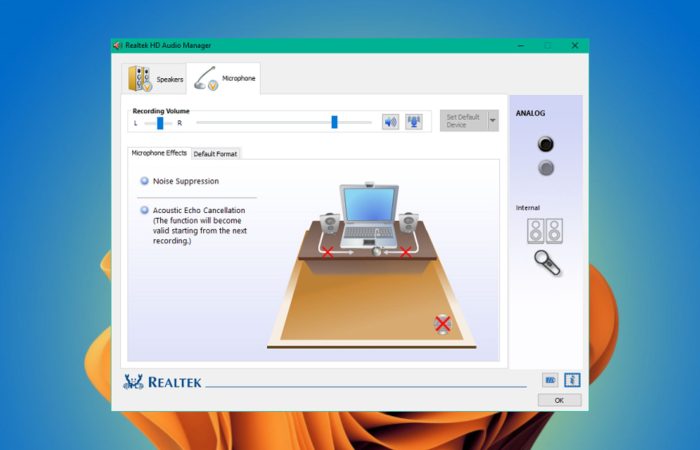
Task: Open the information icon at the bottom right
Action: [x=572, y=380]
